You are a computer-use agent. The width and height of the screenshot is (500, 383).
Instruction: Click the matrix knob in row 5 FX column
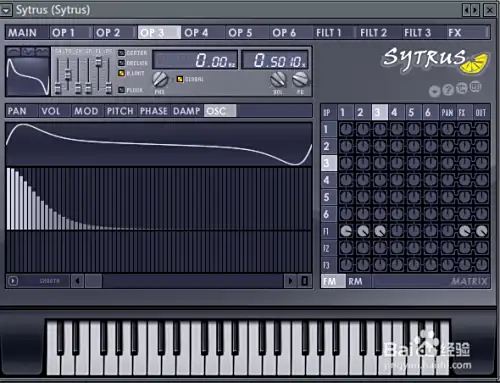tap(464, 197)
